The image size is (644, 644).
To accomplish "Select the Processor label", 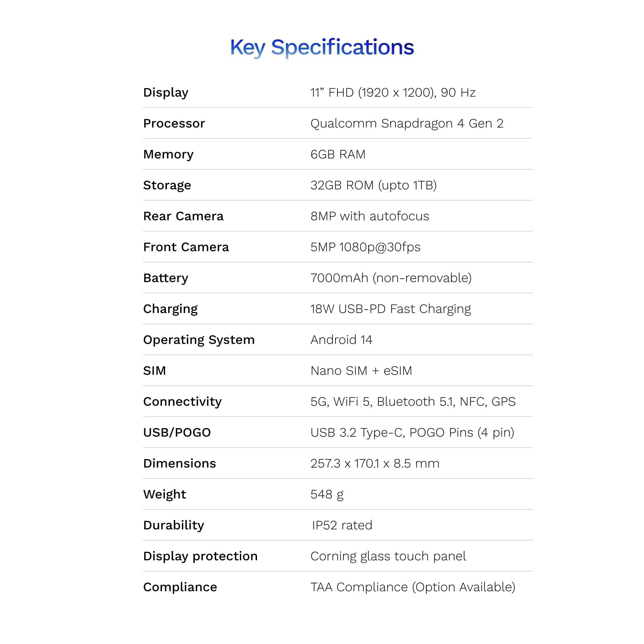I will pyautogui.click(x=174, y=123).
